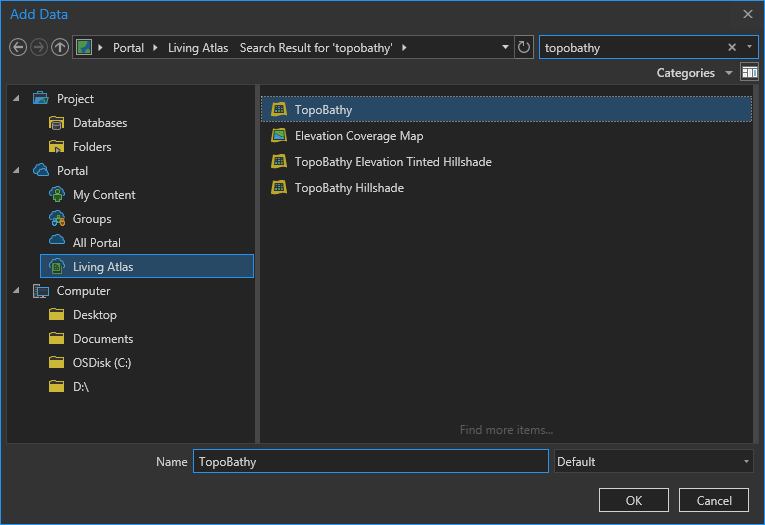The width and height of the screenshot is (765, 525).
Task: Select My Content under Portal
Action: tap(104, 195)
